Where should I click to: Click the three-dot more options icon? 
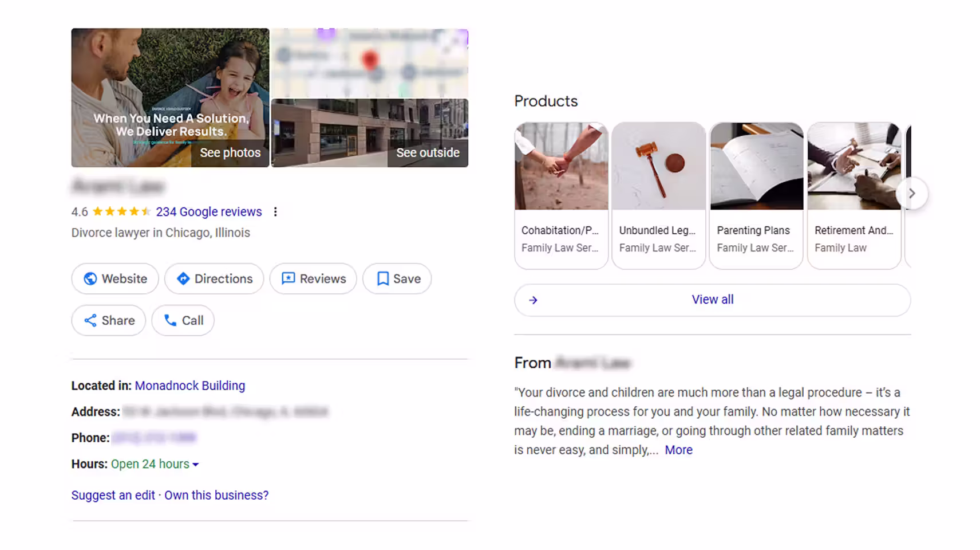(275, 212)
